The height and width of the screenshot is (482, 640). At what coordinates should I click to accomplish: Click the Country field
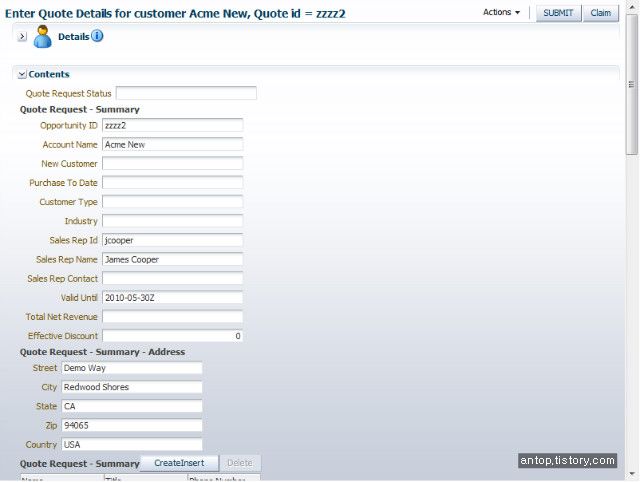tap(132, 445)
